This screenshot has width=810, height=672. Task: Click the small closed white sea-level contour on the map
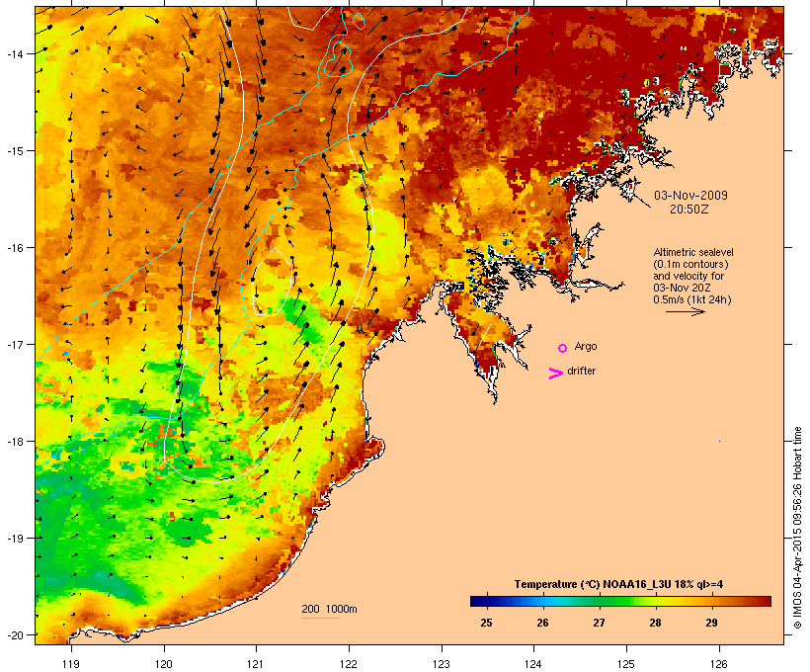[x=273, y=282]
